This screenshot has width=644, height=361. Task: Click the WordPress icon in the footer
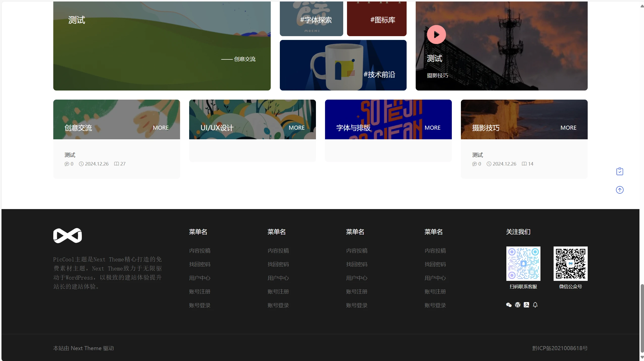coord(517,305)
